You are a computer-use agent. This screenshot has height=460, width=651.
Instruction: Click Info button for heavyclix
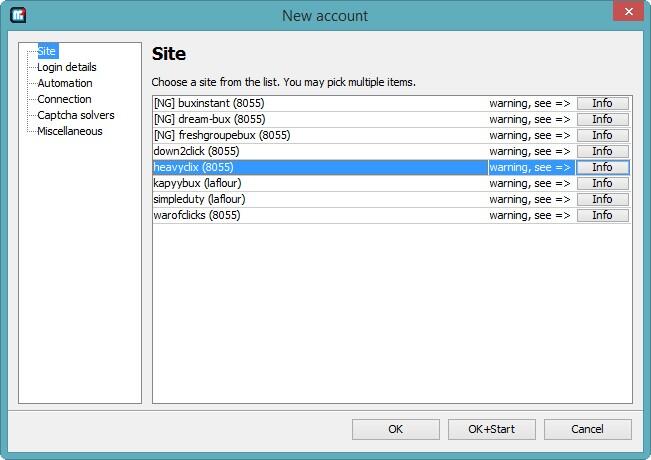602,167
